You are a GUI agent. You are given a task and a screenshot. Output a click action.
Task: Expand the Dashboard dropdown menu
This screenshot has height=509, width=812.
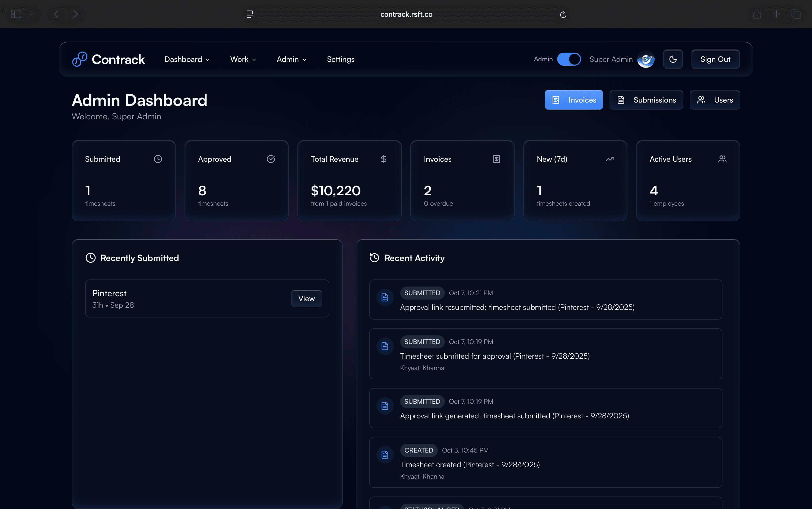187,59
